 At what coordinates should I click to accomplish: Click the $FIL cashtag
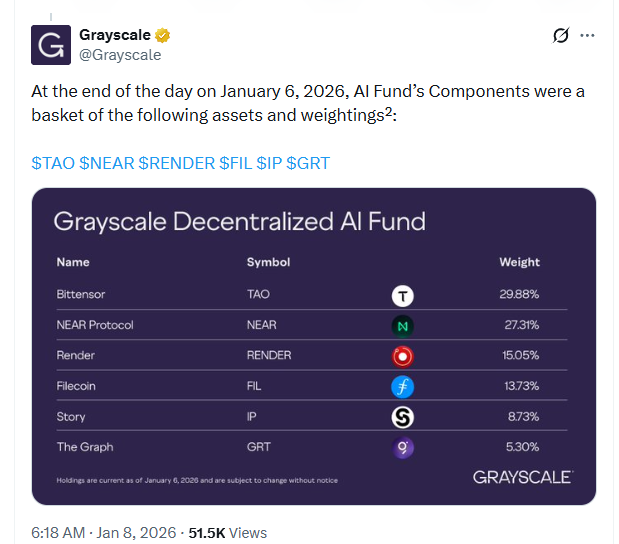(x=236, y=162)
